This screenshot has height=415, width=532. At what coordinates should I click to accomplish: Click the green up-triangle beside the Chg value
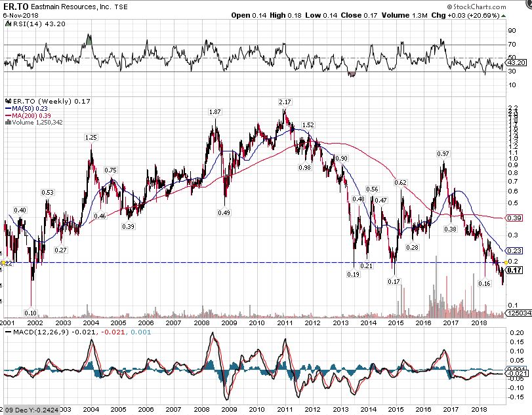tap(504, 16)
